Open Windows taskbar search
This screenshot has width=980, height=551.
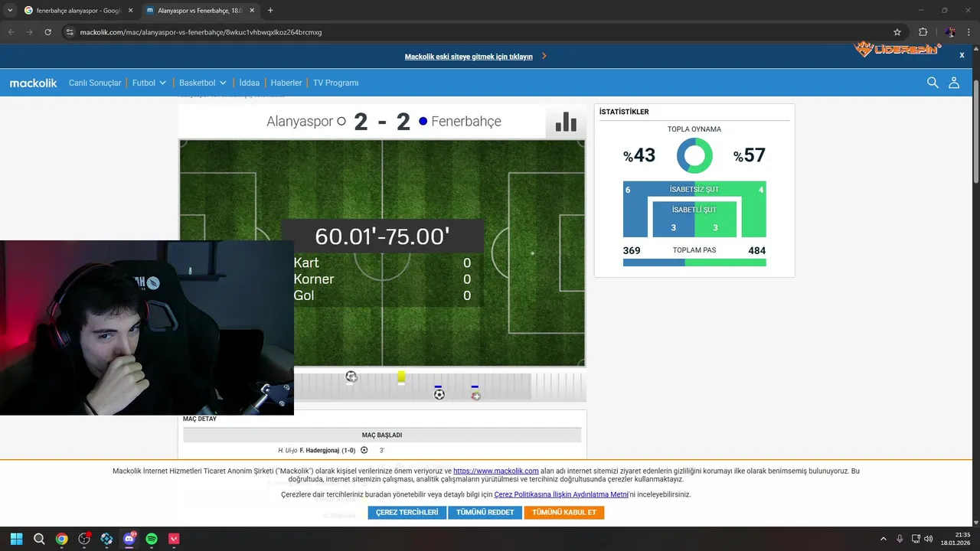tap(39, 539)
